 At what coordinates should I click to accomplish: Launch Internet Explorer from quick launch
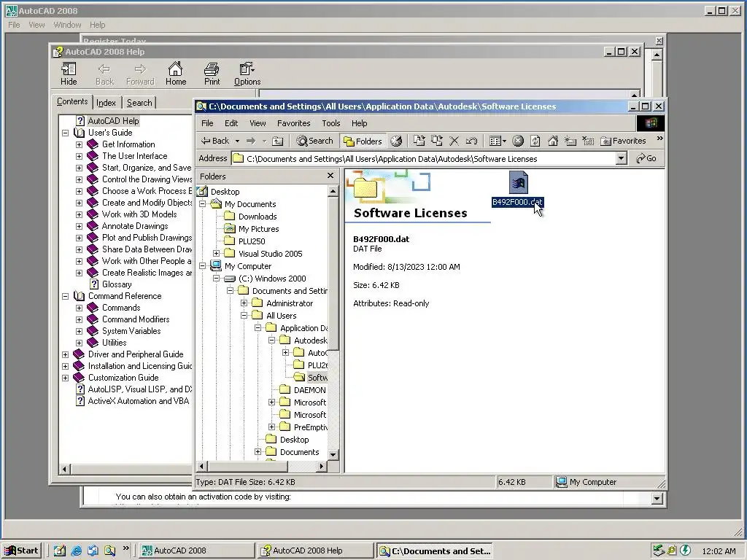point(76,551)
